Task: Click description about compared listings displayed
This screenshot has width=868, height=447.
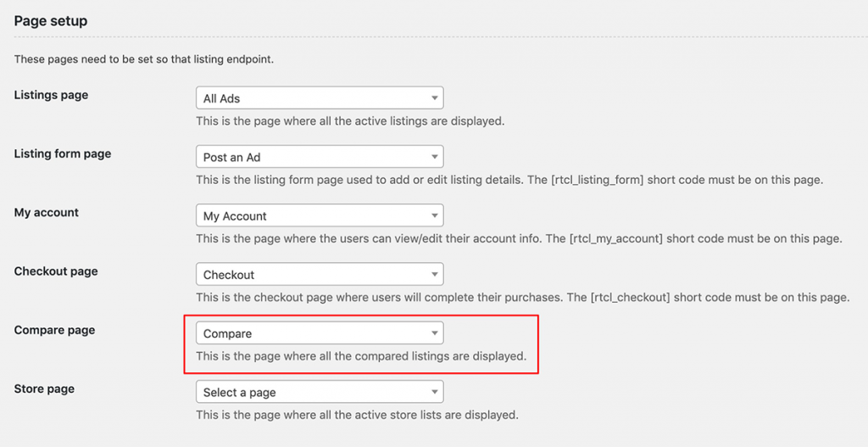Action: tap(361, 356)
